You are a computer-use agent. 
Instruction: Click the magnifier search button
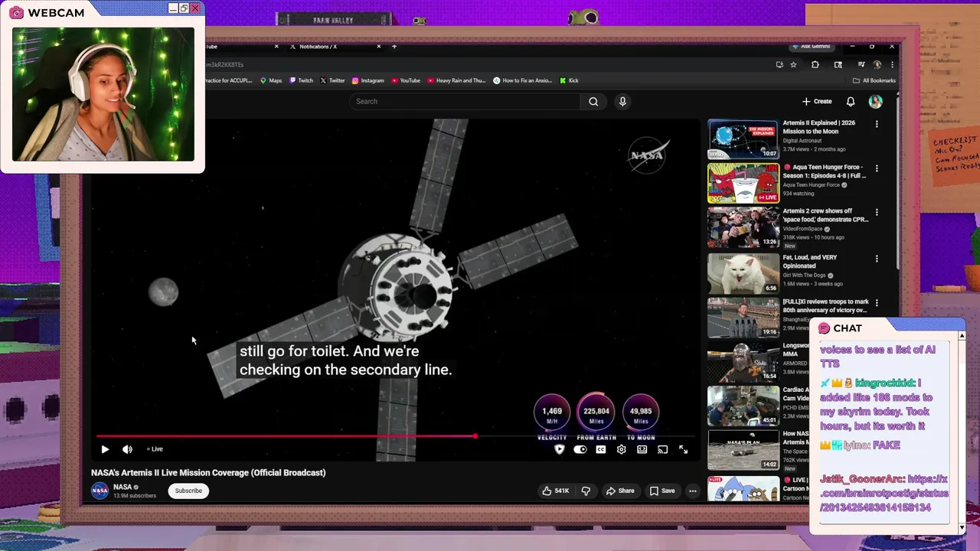[x=593, y=101]
